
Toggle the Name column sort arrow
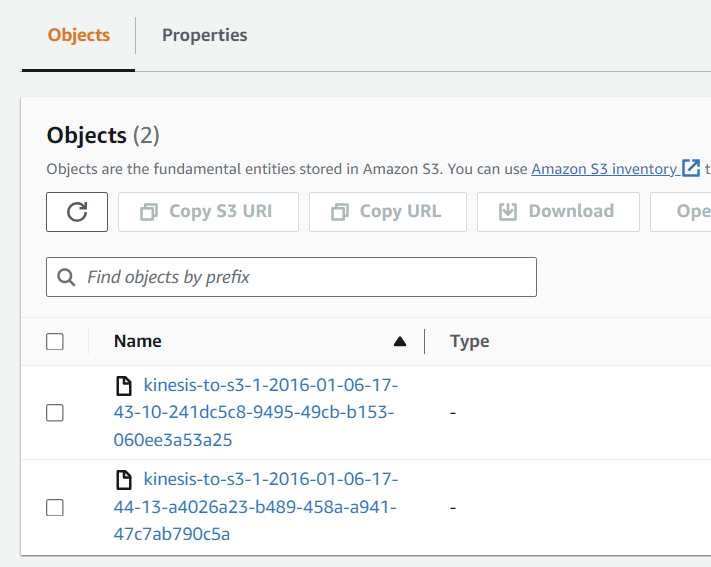click(x=400, y=342)
